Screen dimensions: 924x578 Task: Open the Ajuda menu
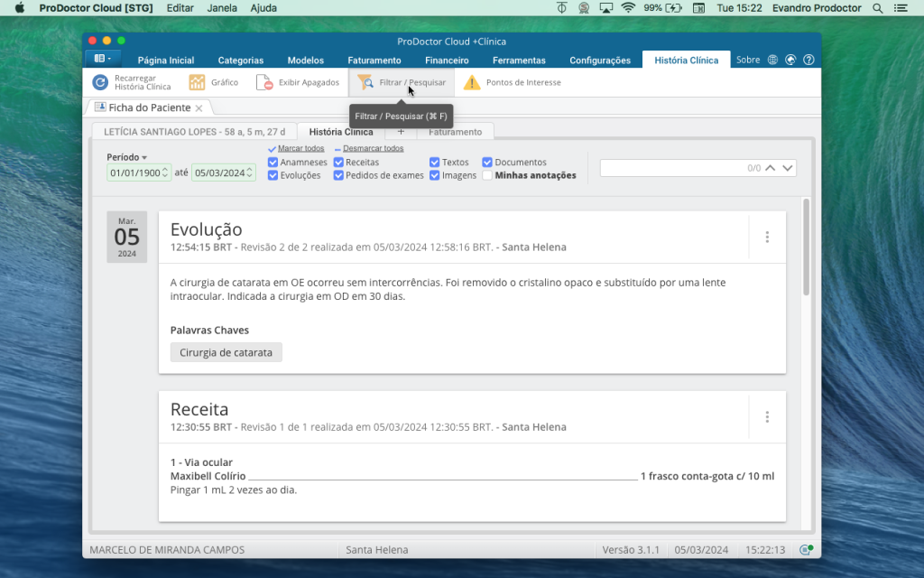point(263,8)
